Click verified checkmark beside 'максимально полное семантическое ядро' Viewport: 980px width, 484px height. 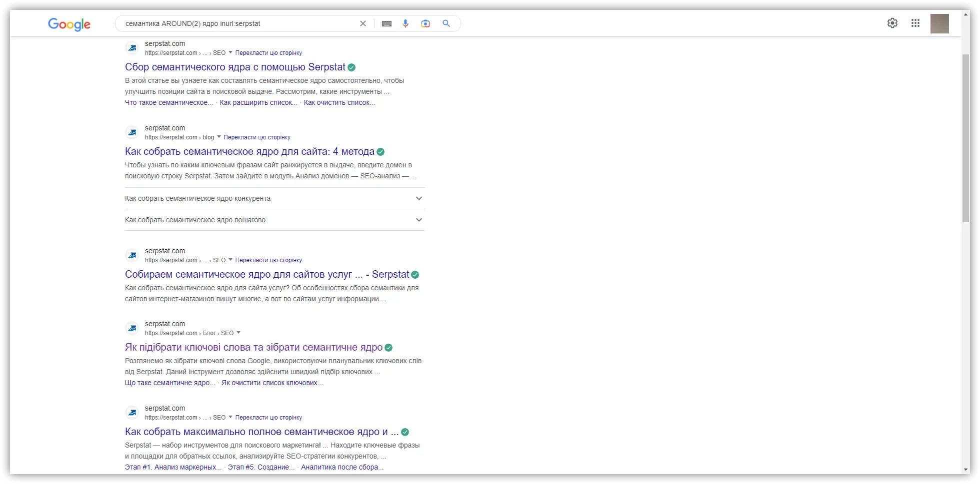pyautogui.click(x=405, y=432)
